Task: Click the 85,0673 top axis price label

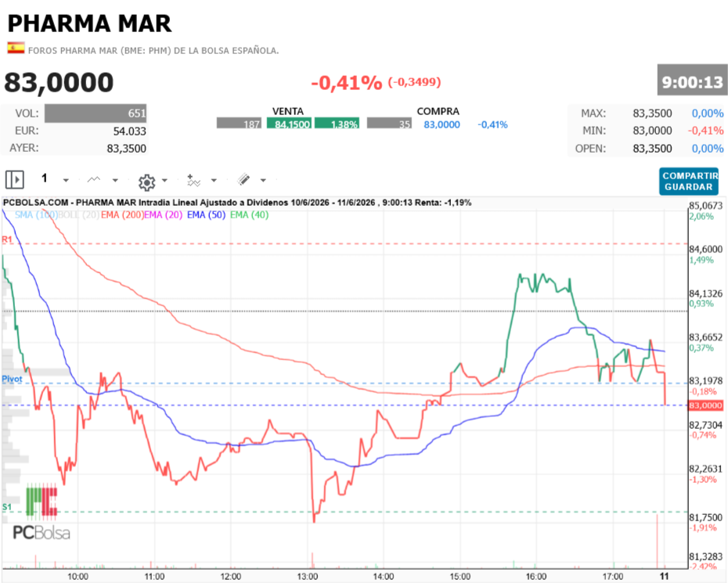Action: click(706, 206)
